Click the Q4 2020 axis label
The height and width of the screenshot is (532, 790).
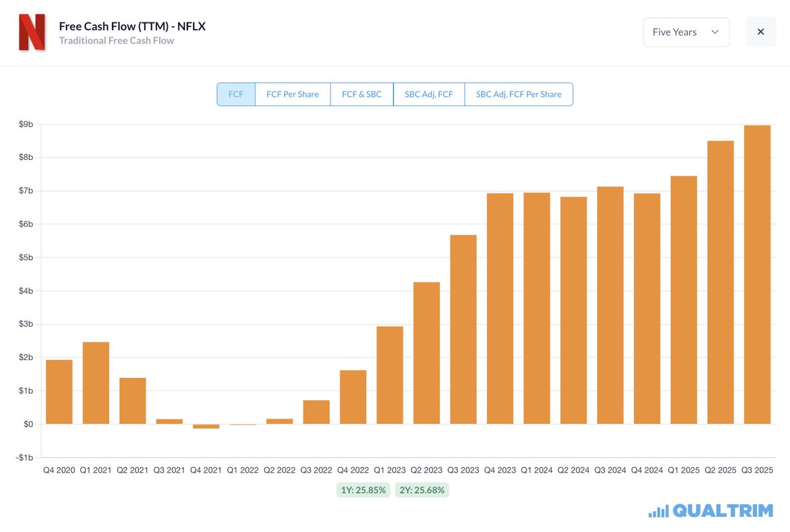click(59, 470)
